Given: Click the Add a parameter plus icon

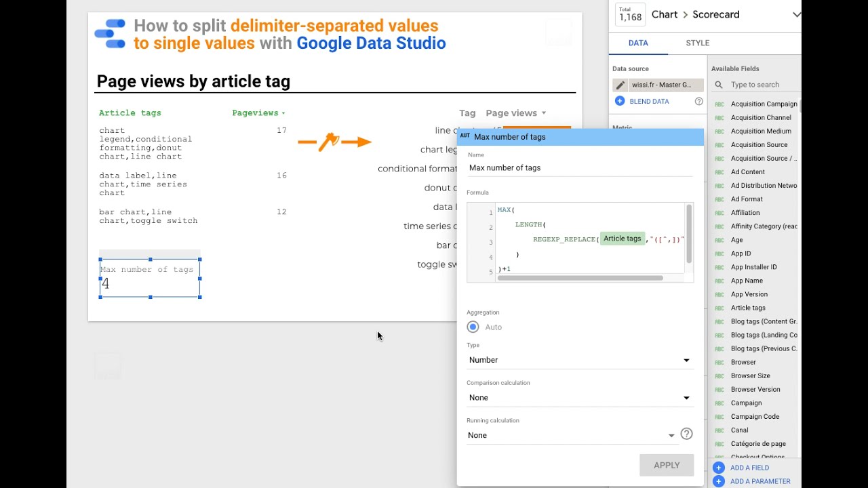Looking at the screenshot, I should point(719,481).
